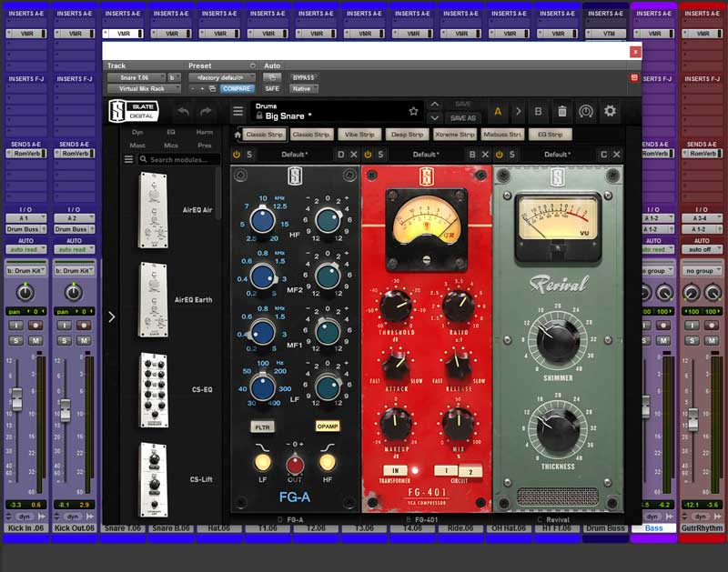
Task: Click the FG-A HF filter lamp button
Action: [328, 463]
